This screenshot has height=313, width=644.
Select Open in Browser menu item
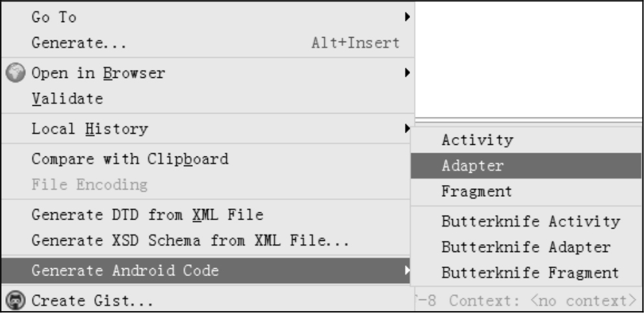coord(98,73)
